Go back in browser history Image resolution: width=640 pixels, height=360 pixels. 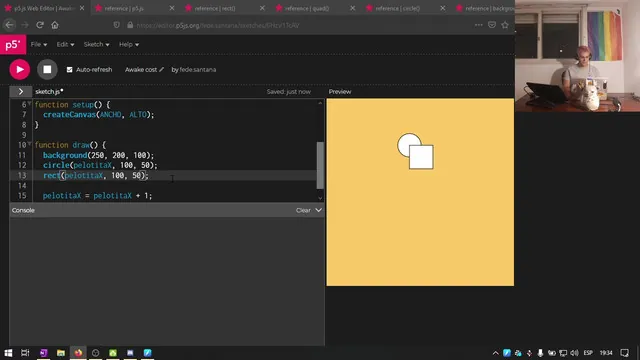(x=9, y=25)
